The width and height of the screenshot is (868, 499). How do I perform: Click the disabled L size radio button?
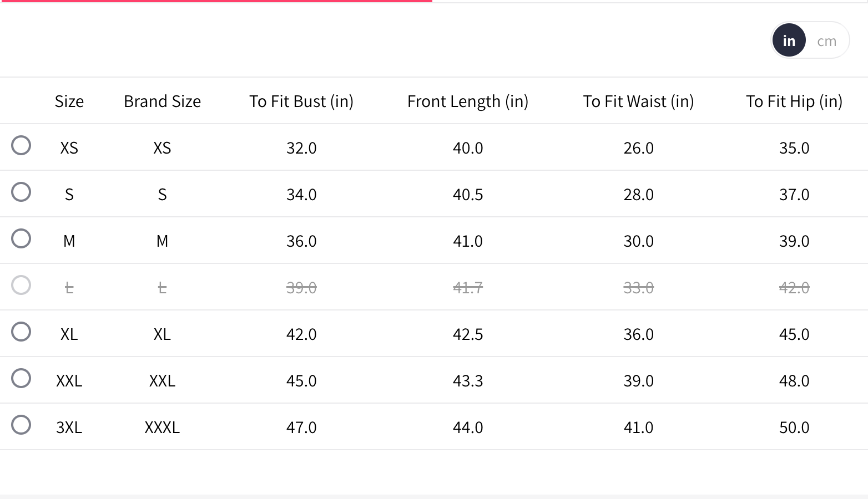click(21, 286)
